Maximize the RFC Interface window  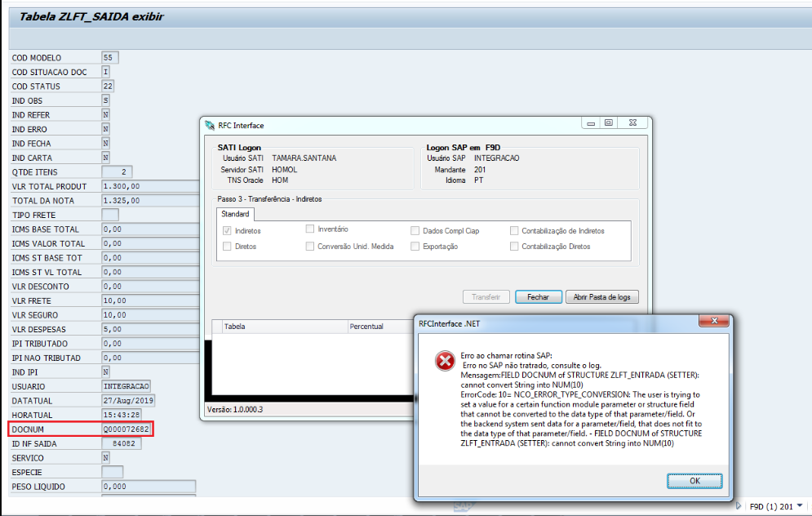[x=608, y=123]
